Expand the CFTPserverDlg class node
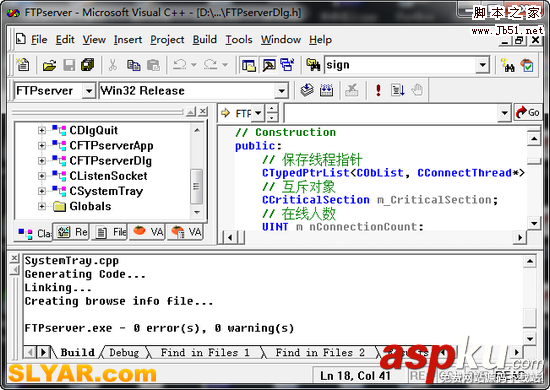The width and height of the screenshot is (550, 390). click(41, 161)
